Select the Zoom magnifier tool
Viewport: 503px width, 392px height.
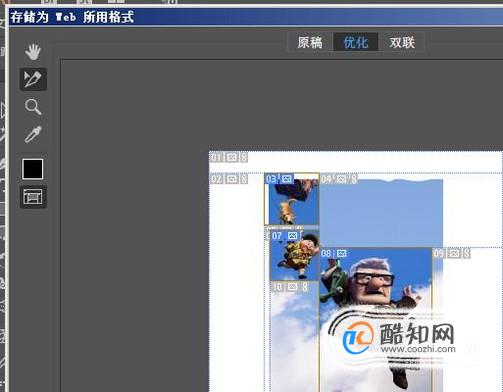33,107
